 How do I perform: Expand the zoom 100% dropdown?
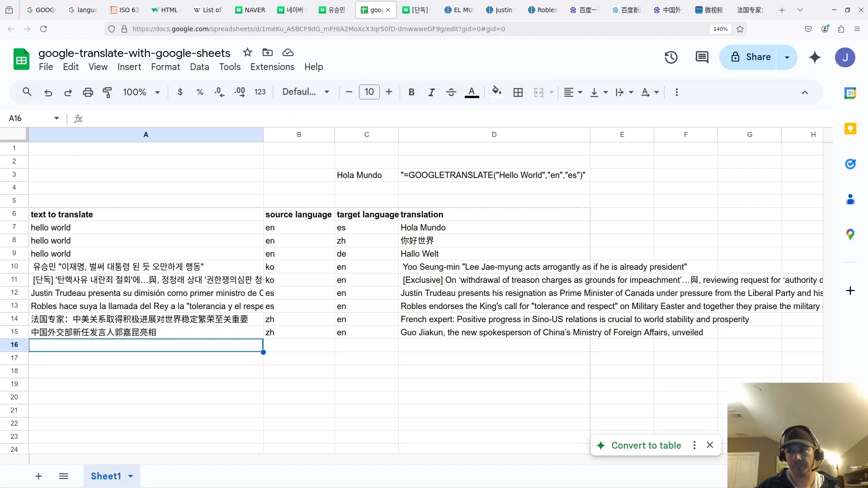click(142, 92)
